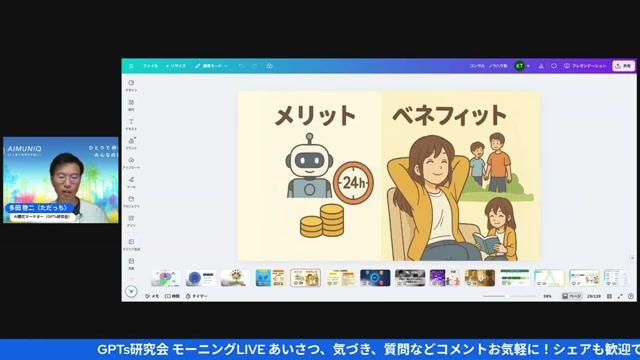Expand the editing mode dropdown with pencil icon
Viewport: 640px width, 360px height.
tap(211, 66)
